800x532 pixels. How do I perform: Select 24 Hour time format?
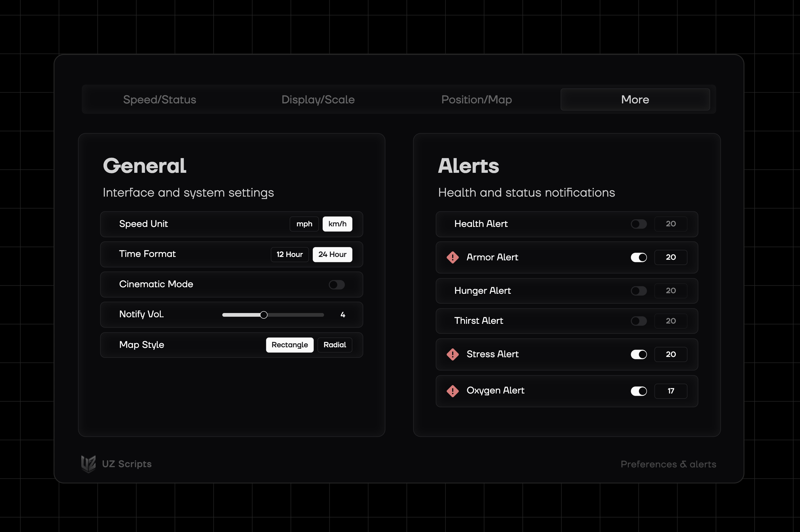point(333,254)
